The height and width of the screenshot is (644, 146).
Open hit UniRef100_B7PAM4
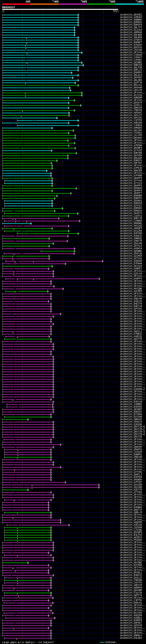tap(131, 263)
